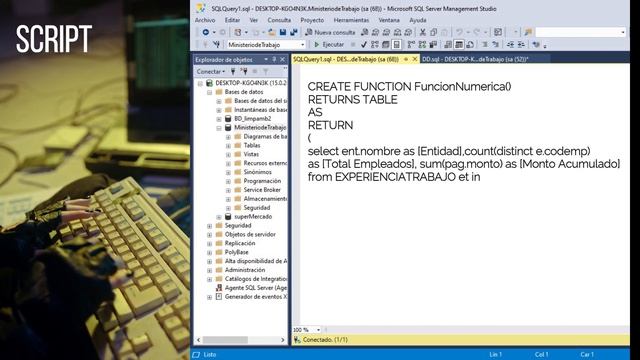Click the Save All icon
This screenshot has height=360, width=640.
(x=293, y=32)
